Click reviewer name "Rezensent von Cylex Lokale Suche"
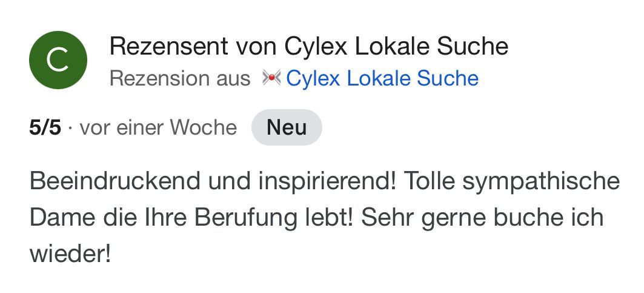This screenshot has height=293, width=644. pyautogui.click(x=309, y=46)
